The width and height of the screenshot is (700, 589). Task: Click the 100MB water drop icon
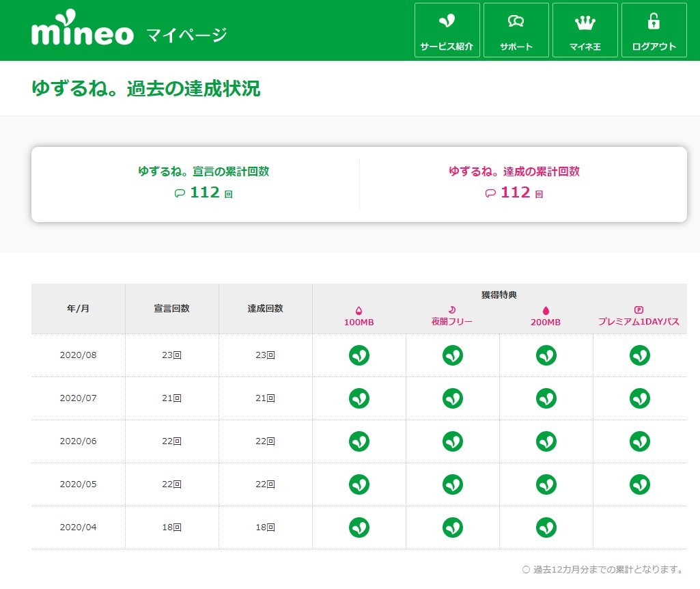359,310
